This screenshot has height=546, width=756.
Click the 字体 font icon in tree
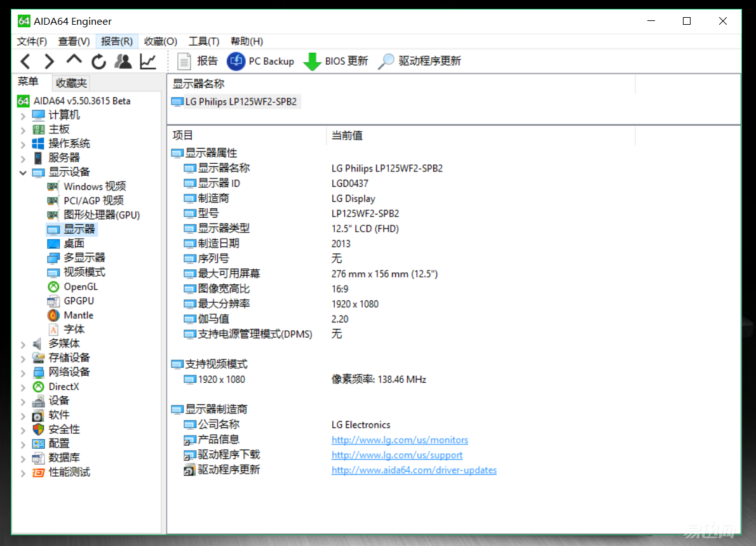tap(53, 330)
